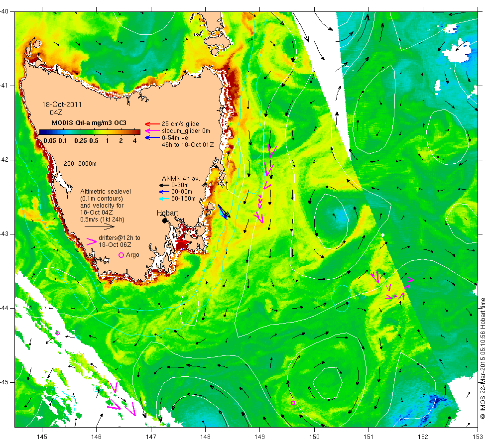The height and width of the screenshot is (448, 488).
Task: Click the colorbar tick label 0.05
Action: click(50, 140)
